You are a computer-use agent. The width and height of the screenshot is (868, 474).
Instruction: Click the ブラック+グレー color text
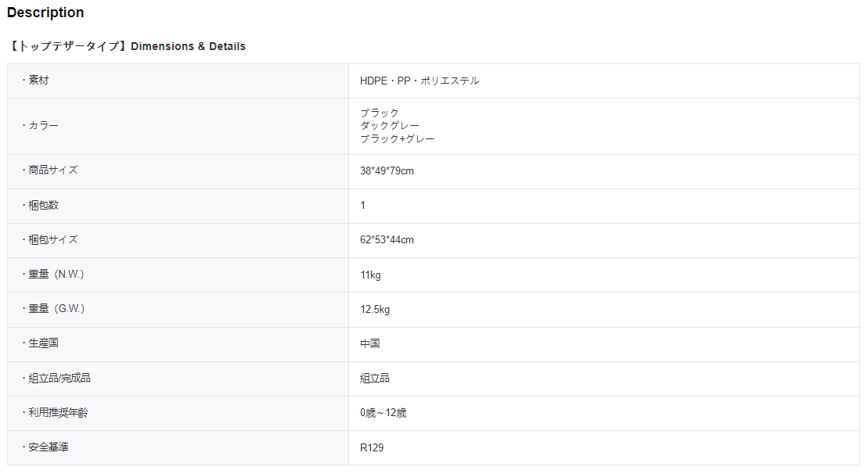(397, 139)
